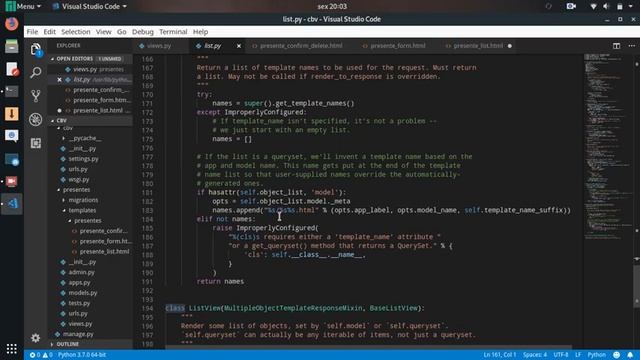Screen dimensions: 640x360
Task: Open the orange download dock icon
Action: pos(11,113)
